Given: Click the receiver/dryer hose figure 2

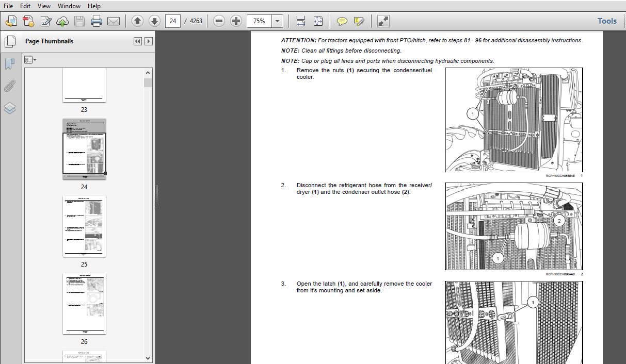Looking at the screenshot, I should (x=514, y=226).
